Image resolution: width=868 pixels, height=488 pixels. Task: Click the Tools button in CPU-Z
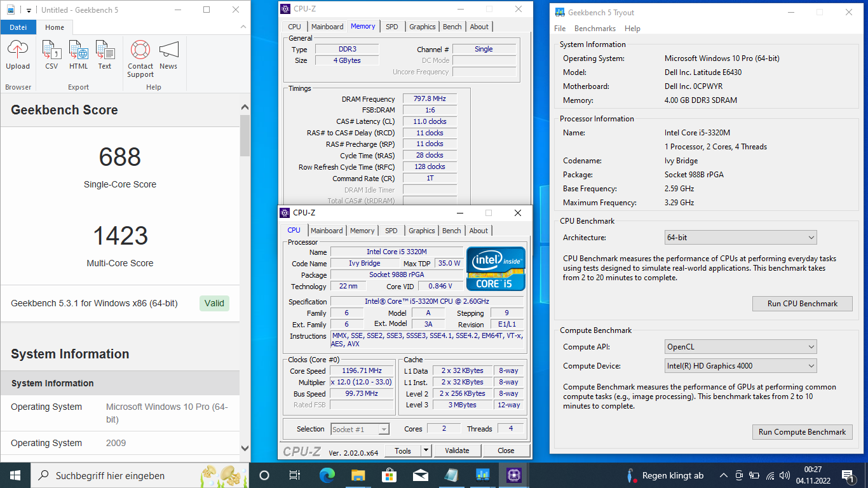click(403, 451)
